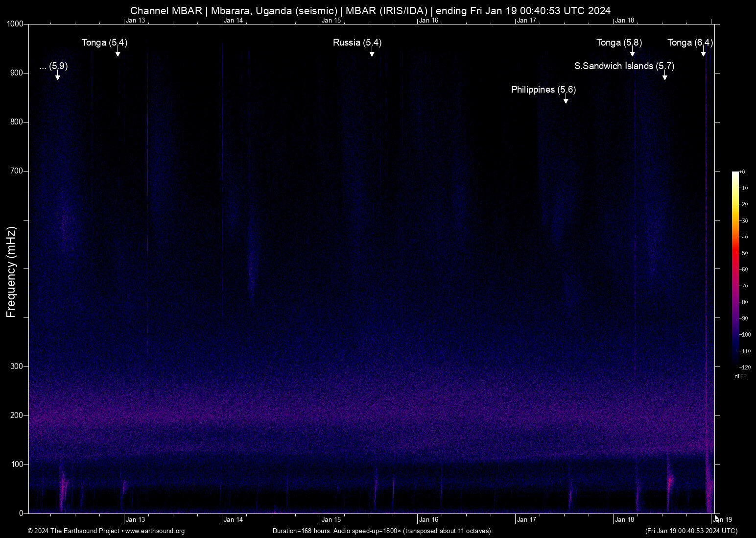Click the arrow under the ... (5.9) event
756x538 pixels.
coord(58,76)
